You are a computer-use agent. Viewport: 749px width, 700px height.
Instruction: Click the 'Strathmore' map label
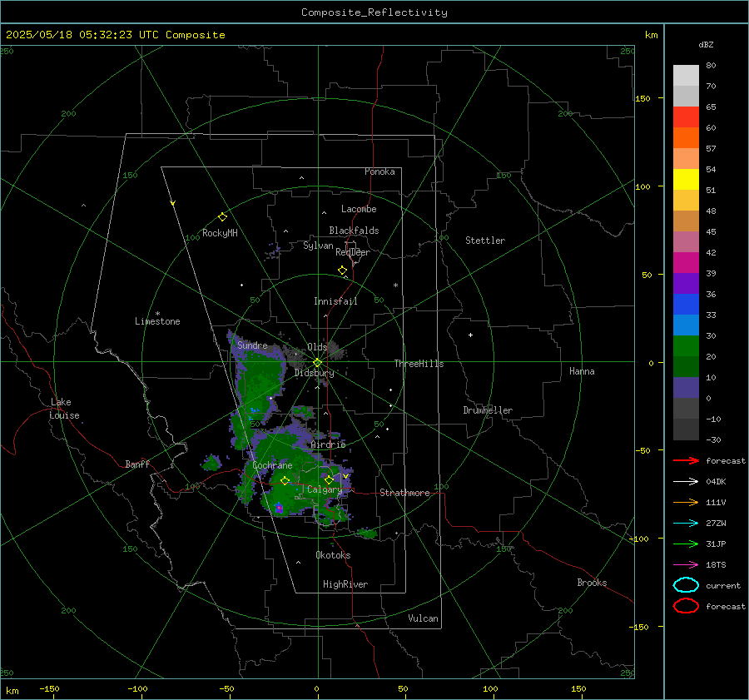(x=404, y=493)
